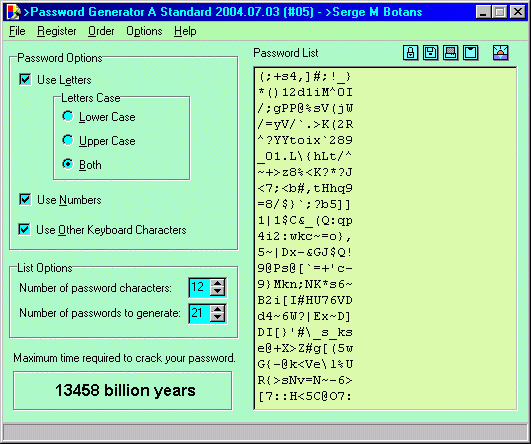Open the Options menu
This screenshot has height=444, width=531.
pyautogui.click(x=144, y=31)
